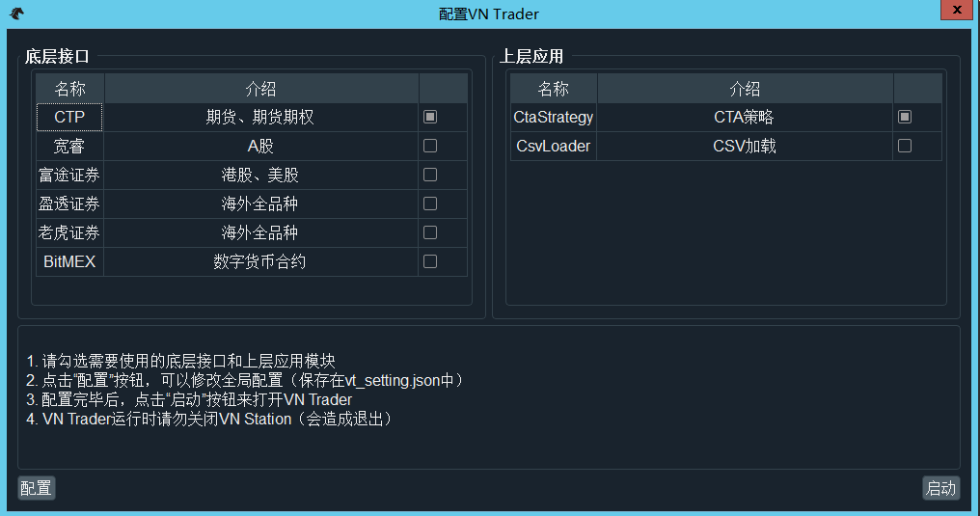Uncheck the CtaStrategy app checkbox

click(x=905, y=117)
